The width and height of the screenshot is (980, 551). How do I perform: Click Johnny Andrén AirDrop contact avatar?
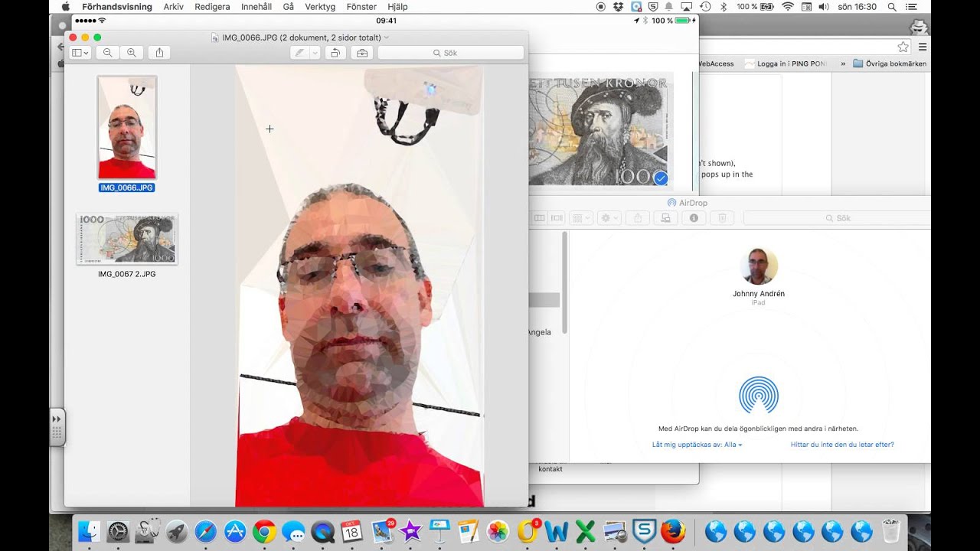[759, 266]
